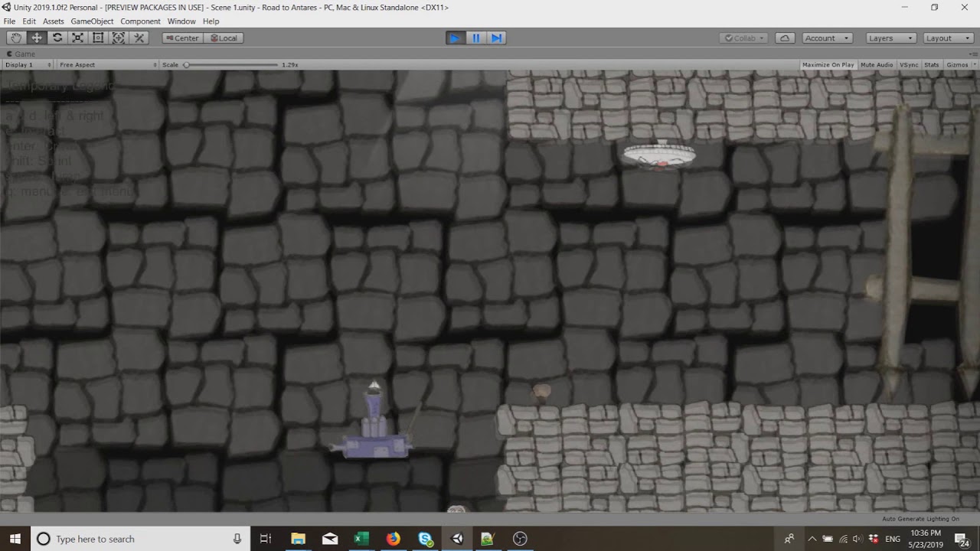The image size is (980, 551).
Task: Open the network Wi-Fi icon
Action: 843,539
